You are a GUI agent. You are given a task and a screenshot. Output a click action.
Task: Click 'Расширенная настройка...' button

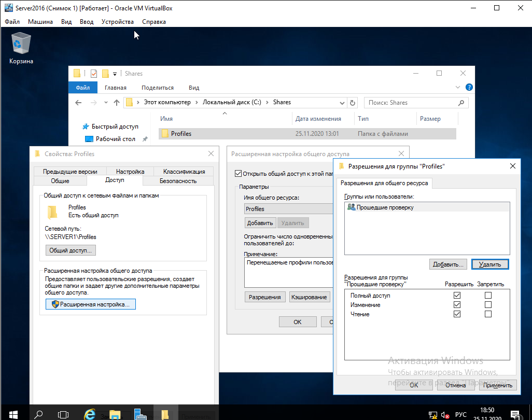pos(91,304)
